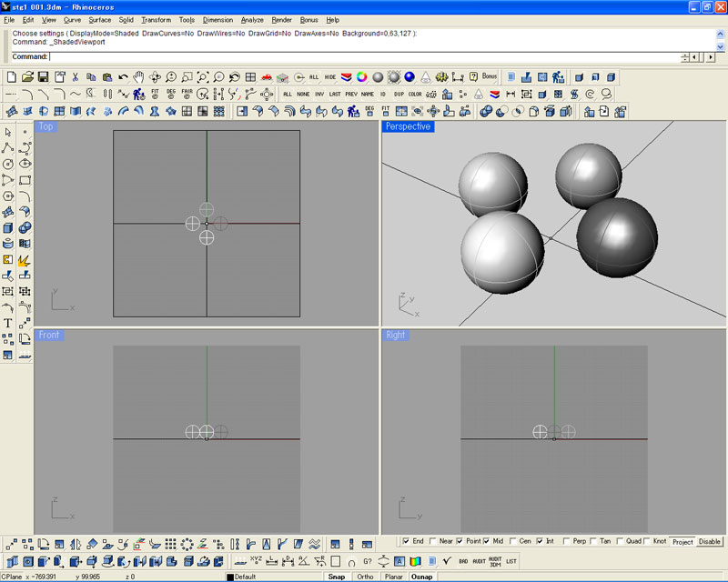Open the Perspective viewport title menu
The width and height of the screenshot is (728, 582).
(x=407, y=126)
